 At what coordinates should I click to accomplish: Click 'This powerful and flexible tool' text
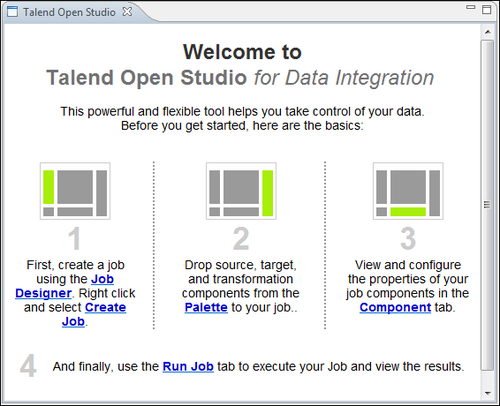click(242, 111)
